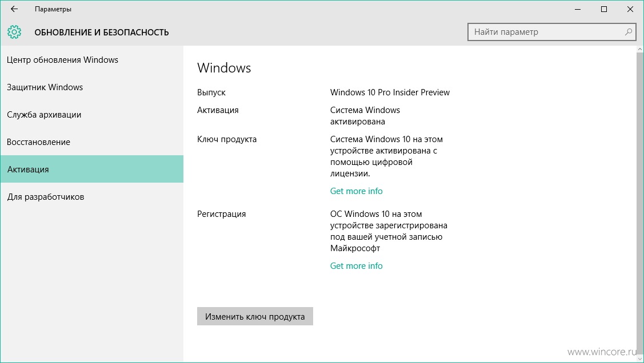Open Центр обновления Windows section
Image resolution: width=644 pixels, height=363 pixels.
coord(91,60)
